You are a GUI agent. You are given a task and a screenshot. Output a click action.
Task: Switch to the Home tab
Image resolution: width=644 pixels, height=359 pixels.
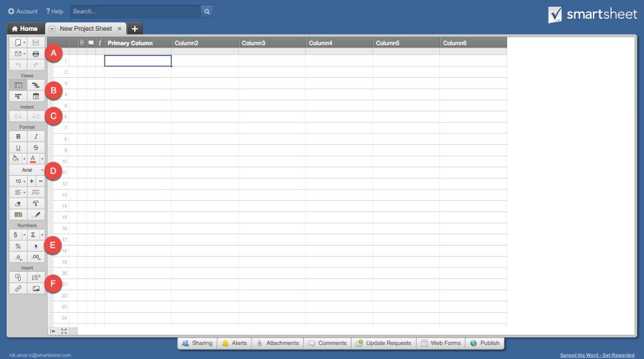[x=25, y=29]
